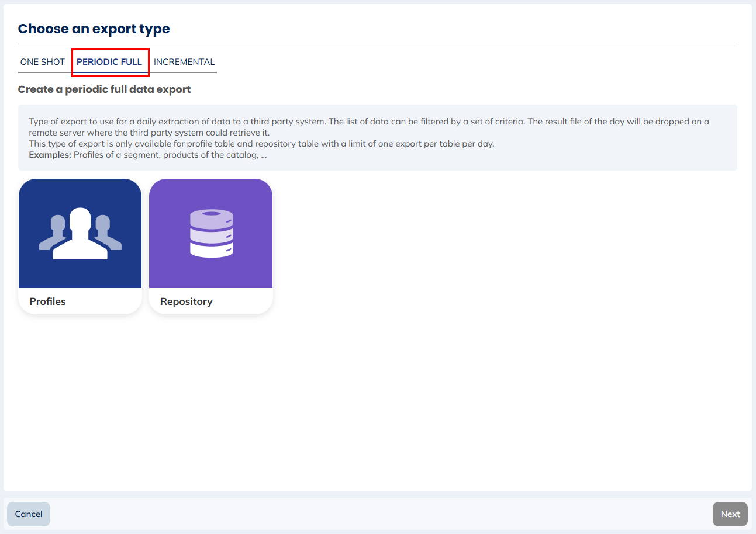Click the bold "Examples:" text in description
756x534 pixels.
[50, 155]
